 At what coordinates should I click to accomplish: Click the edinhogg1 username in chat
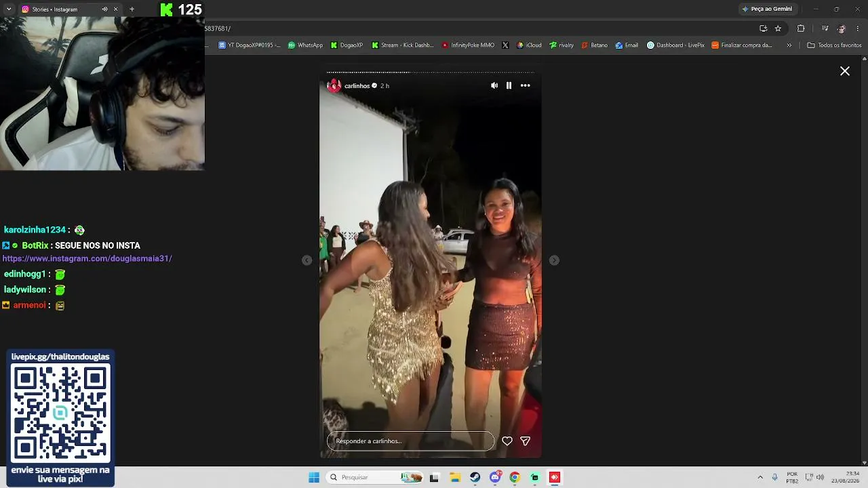[x=24, y=274]
